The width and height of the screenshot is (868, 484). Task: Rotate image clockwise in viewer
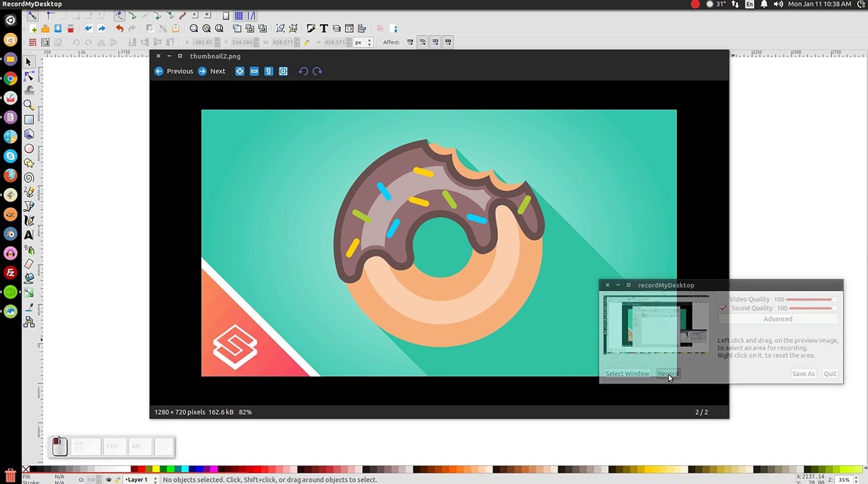click(318, 71)
